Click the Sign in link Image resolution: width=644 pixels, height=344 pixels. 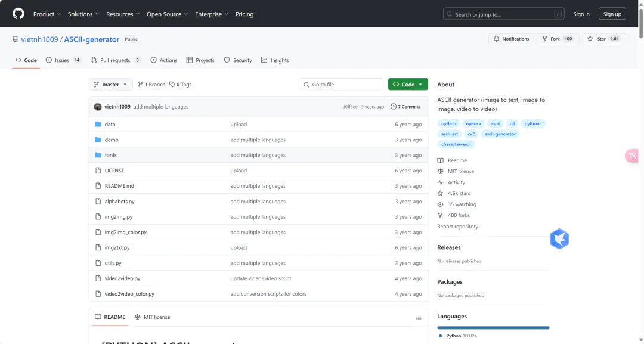[x=581, y=14]
